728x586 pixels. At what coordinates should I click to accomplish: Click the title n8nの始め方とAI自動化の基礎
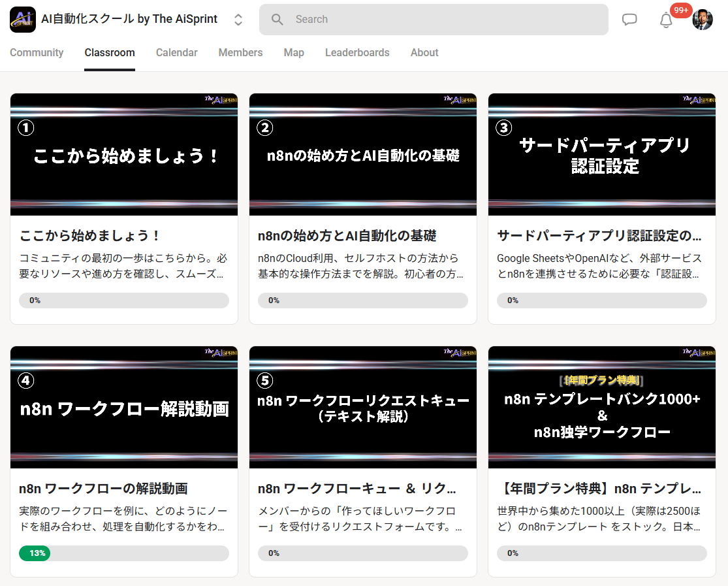(347, 236)
